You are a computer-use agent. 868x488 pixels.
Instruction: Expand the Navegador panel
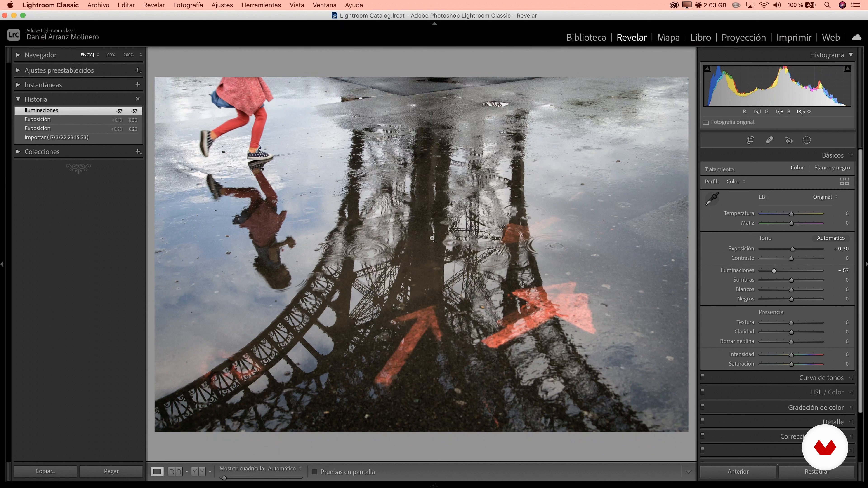(18, 54)
